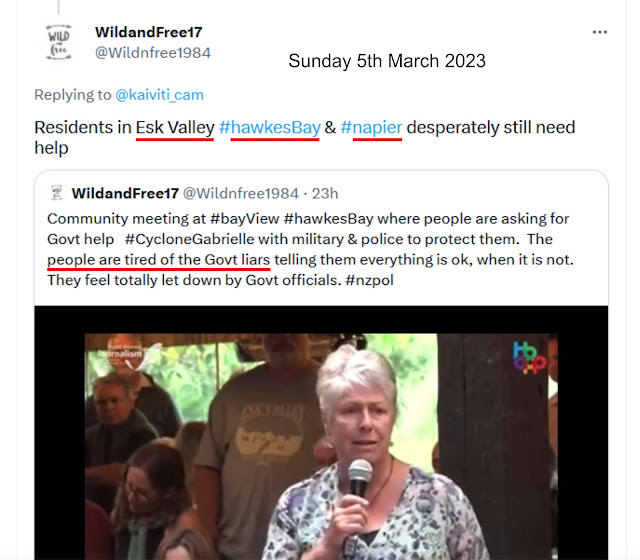Click WildandFree17 name in the quoted tweet
Screen dimensions: 640x560
(x=125, y=193)
